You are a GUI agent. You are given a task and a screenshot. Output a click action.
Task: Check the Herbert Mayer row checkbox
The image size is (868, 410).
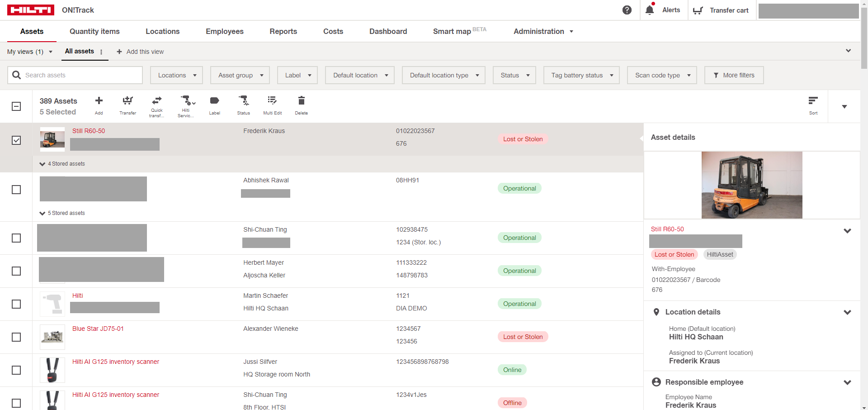click(x=16, y=271)
